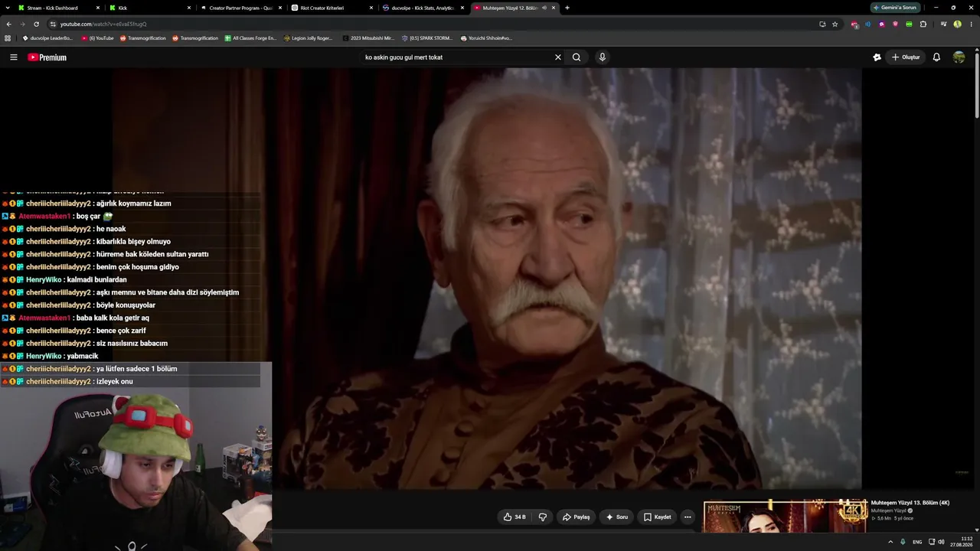Like the video showing 34 B
The image size is (980, 551).
click(x=514, y=517)
